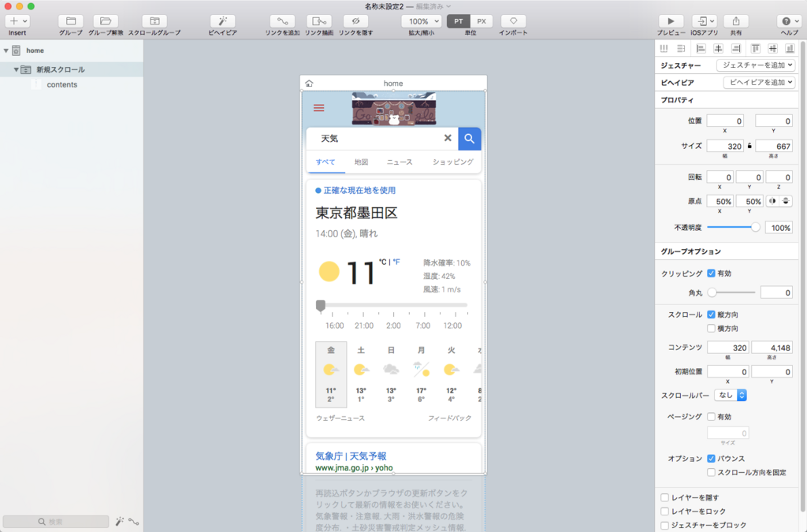This screenshot has height=532, width=807.
Task: Click weather timeline slider handle in mockup
Action: point(321,306)
